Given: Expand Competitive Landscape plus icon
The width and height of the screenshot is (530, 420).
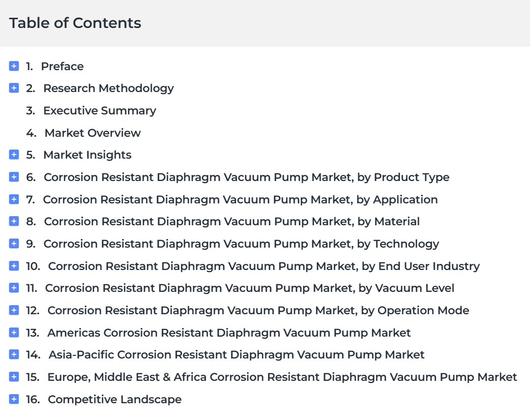Looking at the screenshot, I should pyautogui.click(x=14, y=399).
